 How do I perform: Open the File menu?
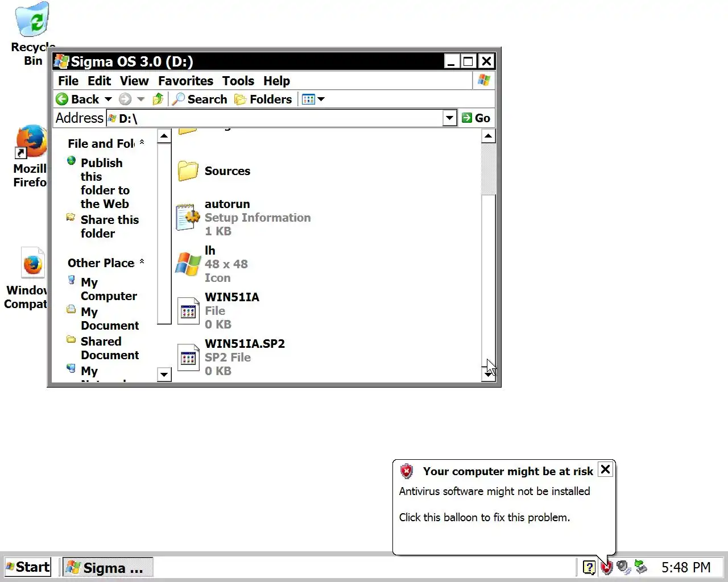point(68,81)
